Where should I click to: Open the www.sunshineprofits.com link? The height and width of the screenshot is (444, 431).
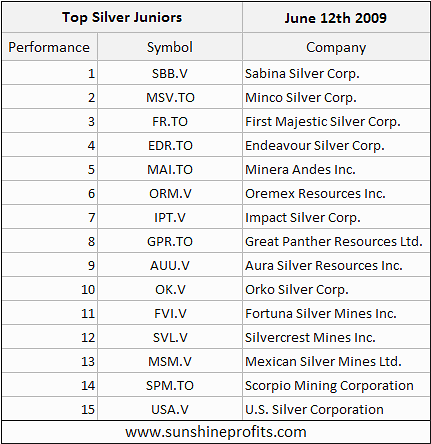[216, 432]
